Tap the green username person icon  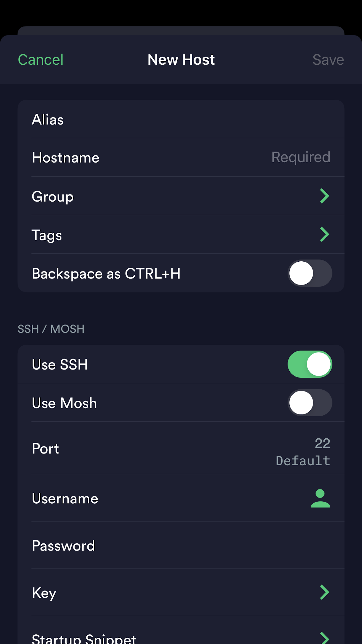pos(320,498)
